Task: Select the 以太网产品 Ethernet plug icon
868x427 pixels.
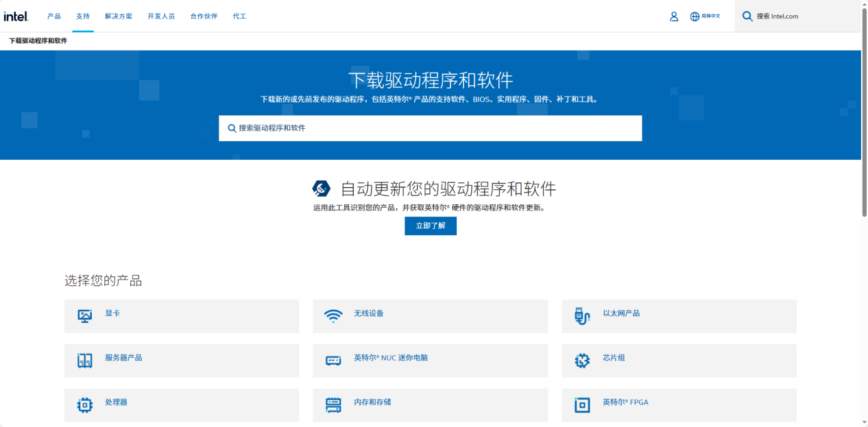Action: click(x=582, y=315)
